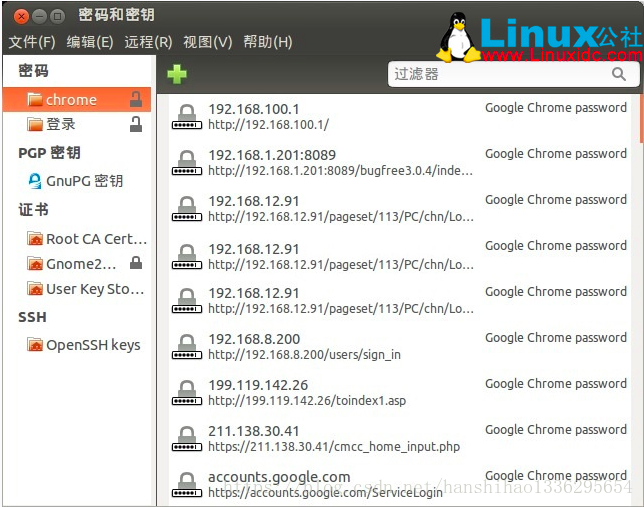Open the 远程(R) menu

148,42
